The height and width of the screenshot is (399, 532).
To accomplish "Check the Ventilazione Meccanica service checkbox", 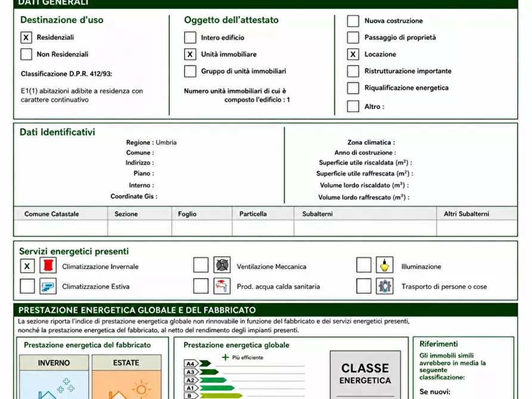I will (x=201, y=265).
